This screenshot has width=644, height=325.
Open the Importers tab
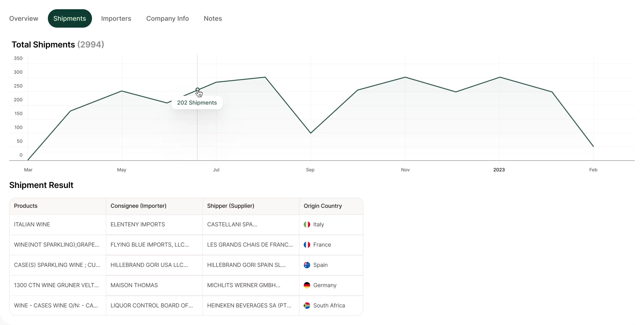pos(116,18)
